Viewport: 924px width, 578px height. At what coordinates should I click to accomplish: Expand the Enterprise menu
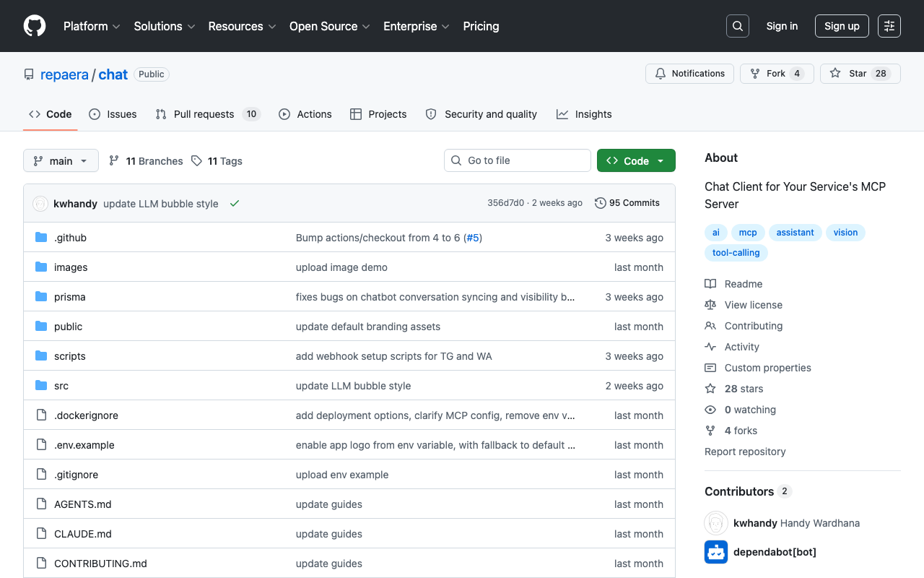point(417,26)
